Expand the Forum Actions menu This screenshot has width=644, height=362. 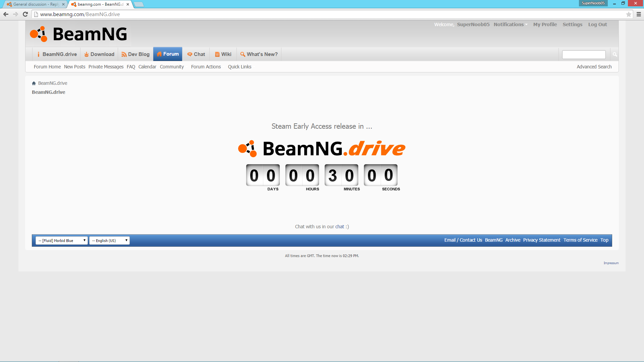(206, 67)
